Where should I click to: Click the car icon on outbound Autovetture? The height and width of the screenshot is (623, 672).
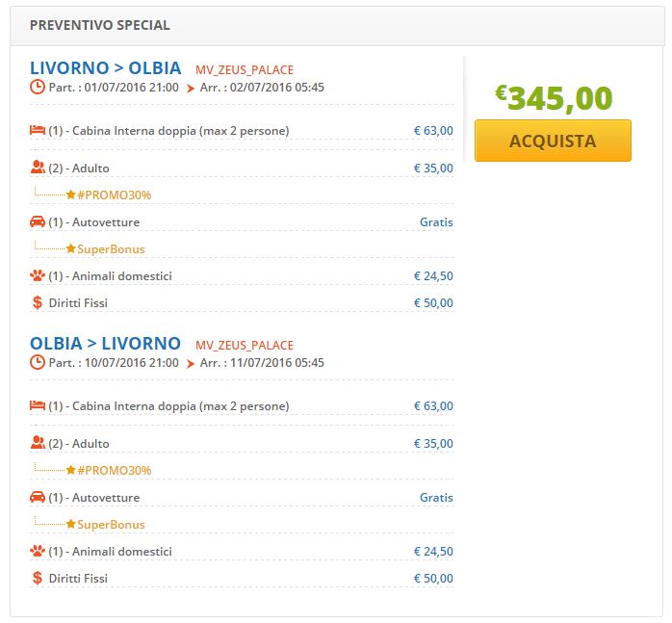[38, 221]
